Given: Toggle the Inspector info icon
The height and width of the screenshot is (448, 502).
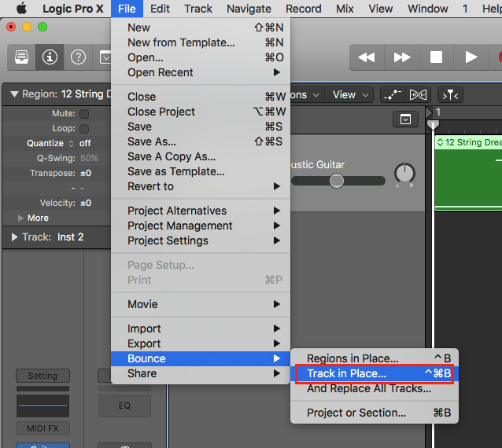Looking at the screenshot, I should (x=50, y=57).
